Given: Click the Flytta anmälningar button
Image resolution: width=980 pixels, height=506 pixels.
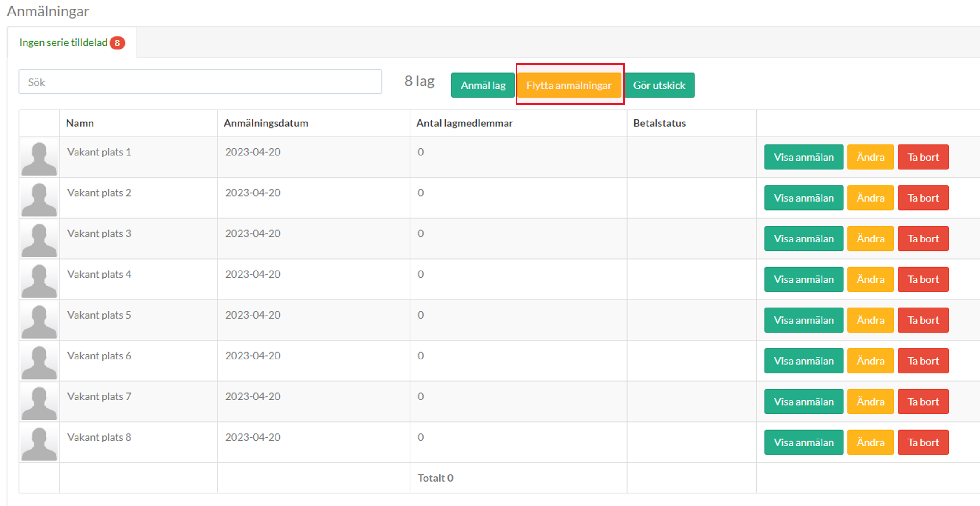Looking at the screenshot, I should click(x=569, y=85).
